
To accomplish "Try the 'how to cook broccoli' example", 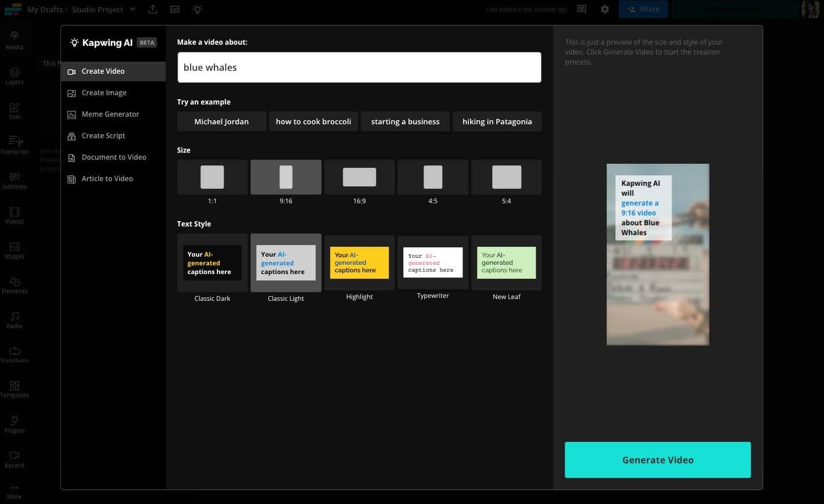I will click(x=313, y=121).
